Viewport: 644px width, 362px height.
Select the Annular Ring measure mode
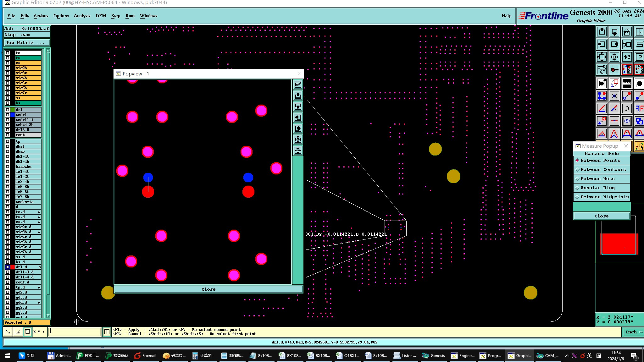pyautogui.click(x=597, y=188)
